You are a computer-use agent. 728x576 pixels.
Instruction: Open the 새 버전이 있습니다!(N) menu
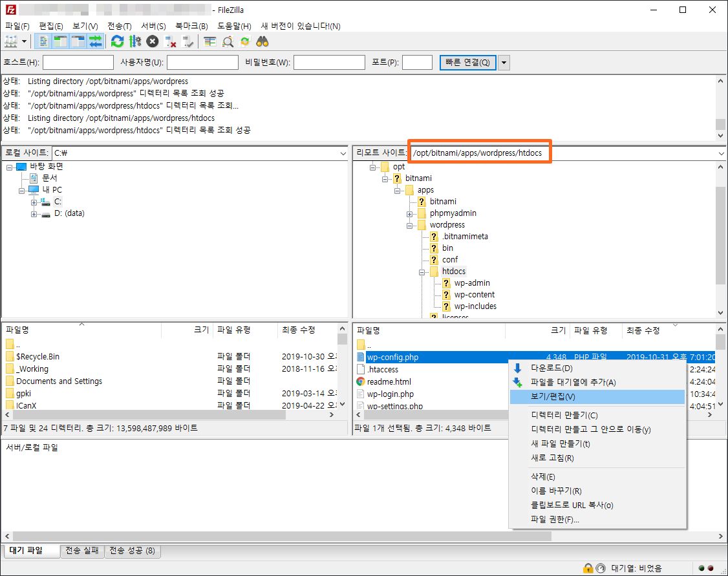pyautogui.click(x=301, y=26)
